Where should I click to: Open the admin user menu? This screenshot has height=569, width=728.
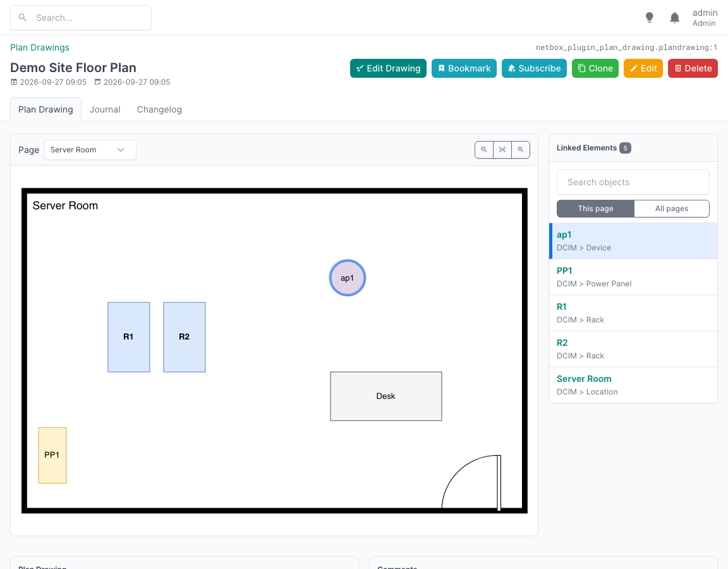click(705, 18)
